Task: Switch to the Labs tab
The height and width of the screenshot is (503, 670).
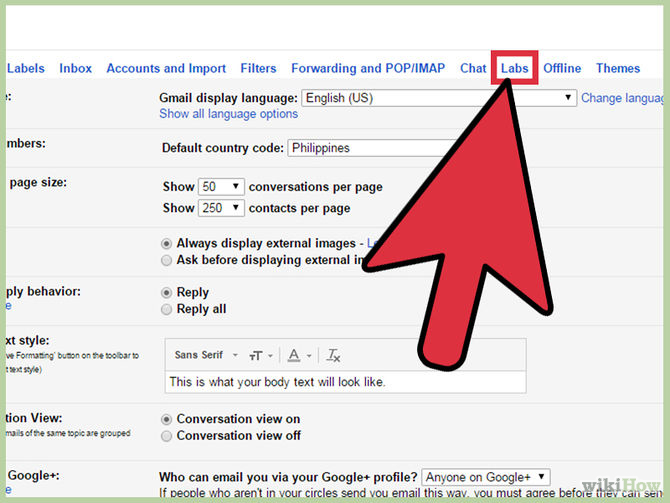Action: (514, 68)
